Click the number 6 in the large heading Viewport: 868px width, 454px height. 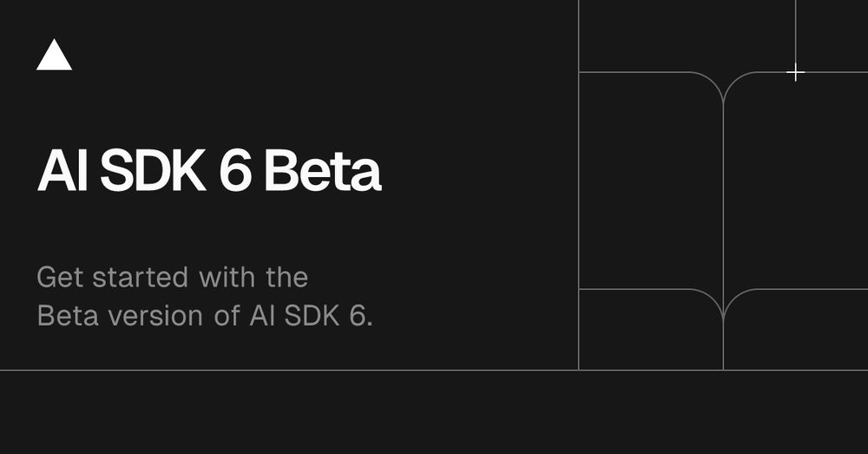point(235,170)
